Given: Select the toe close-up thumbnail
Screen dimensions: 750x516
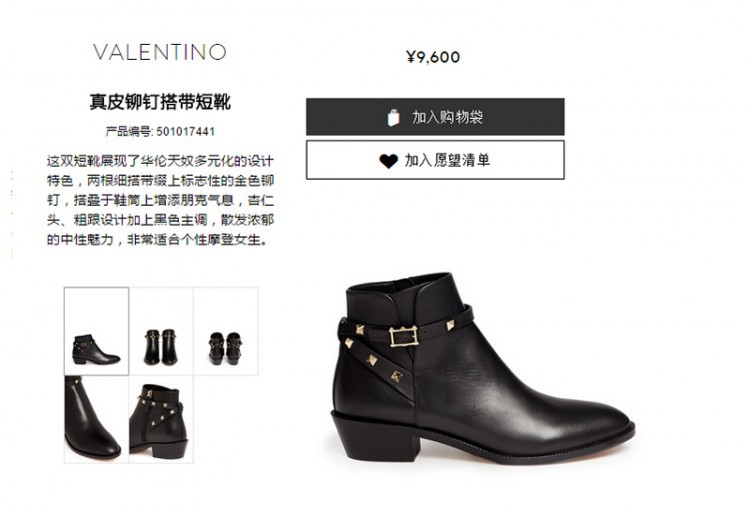Looking at the screenshot, I should coord(97,419).
